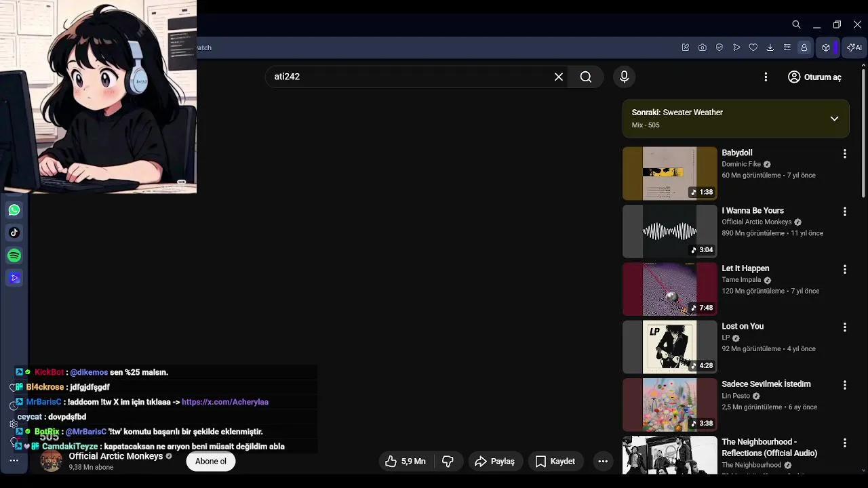The height and width of the screenshot is (488, 868).
Task: Click '890 Mn görüntüleme' view count text
Action: [753, 233]
